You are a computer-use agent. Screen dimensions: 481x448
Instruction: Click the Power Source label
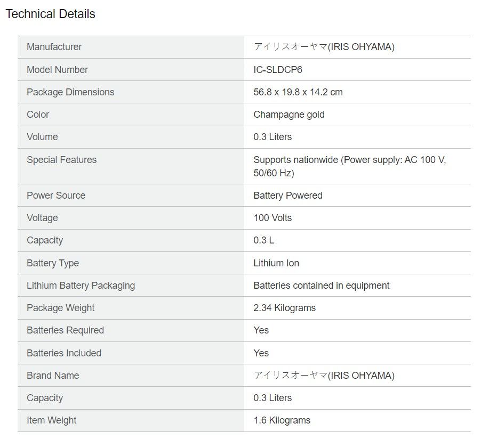tap(56, 196)
